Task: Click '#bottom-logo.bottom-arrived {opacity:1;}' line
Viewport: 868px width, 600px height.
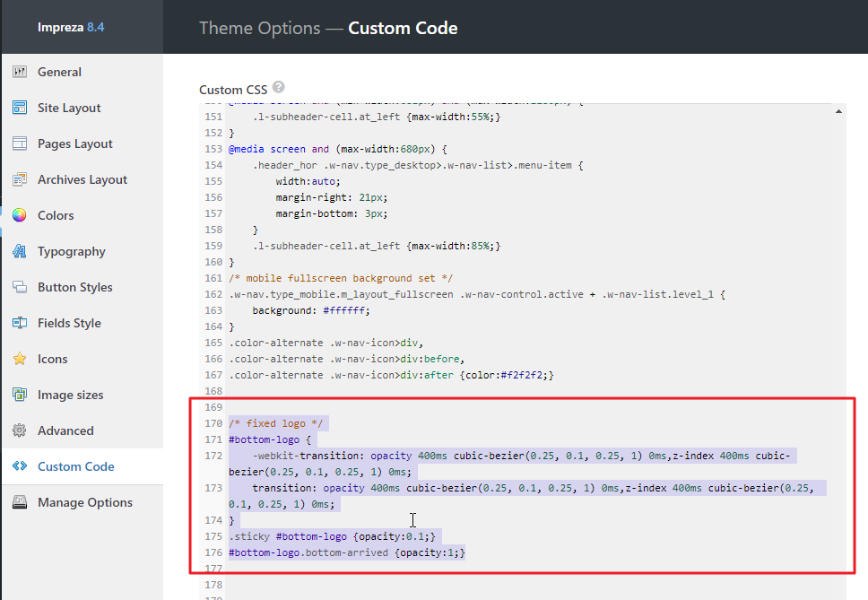Action: [347, 552]
